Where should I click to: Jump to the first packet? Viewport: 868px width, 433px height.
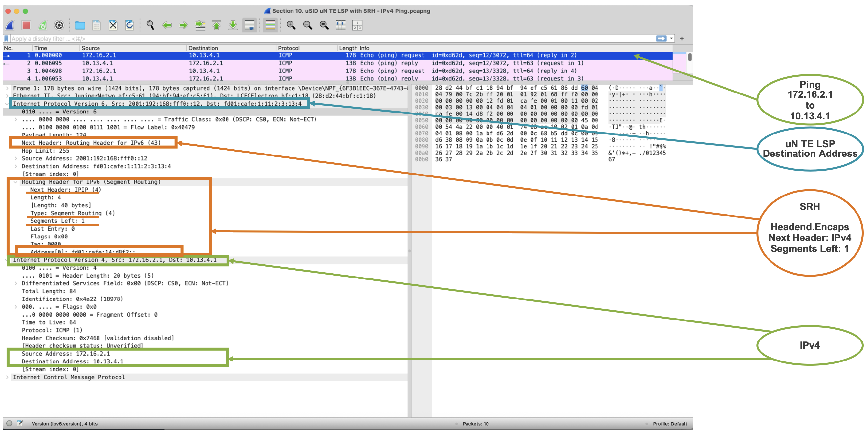[216, 25]
